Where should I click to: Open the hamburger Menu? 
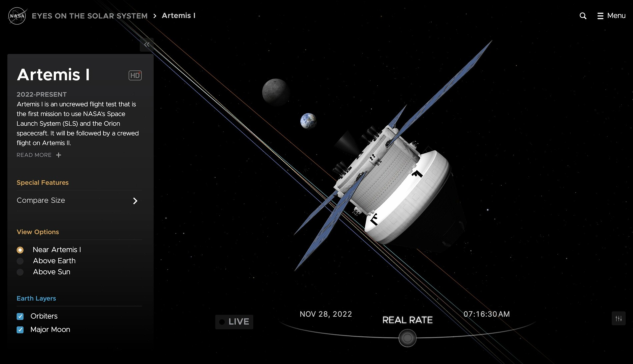pos(611,16)
